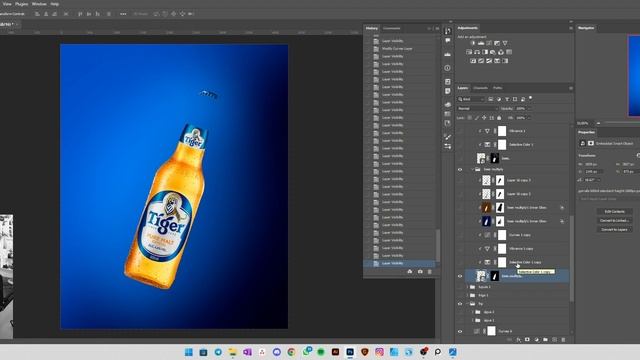This screenshot has width=640, height=360.
Task: Collapse the Tiger multiply group arrow
Action: (x=473, y=169)
